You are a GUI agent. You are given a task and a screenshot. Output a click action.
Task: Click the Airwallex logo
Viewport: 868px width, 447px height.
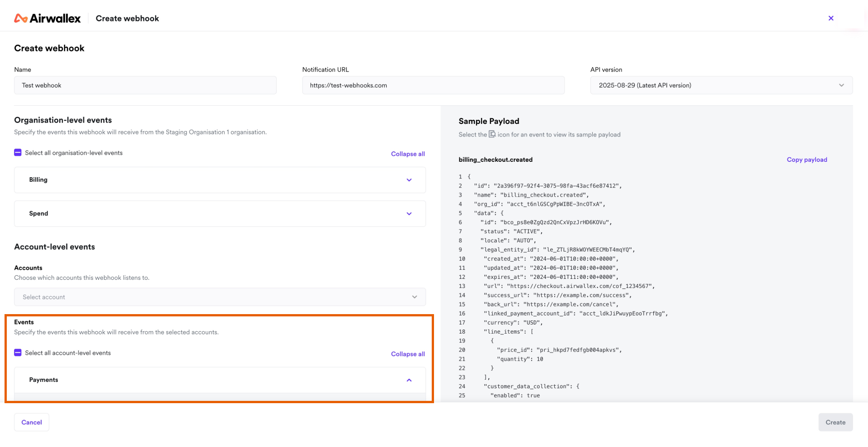(47, 19)
